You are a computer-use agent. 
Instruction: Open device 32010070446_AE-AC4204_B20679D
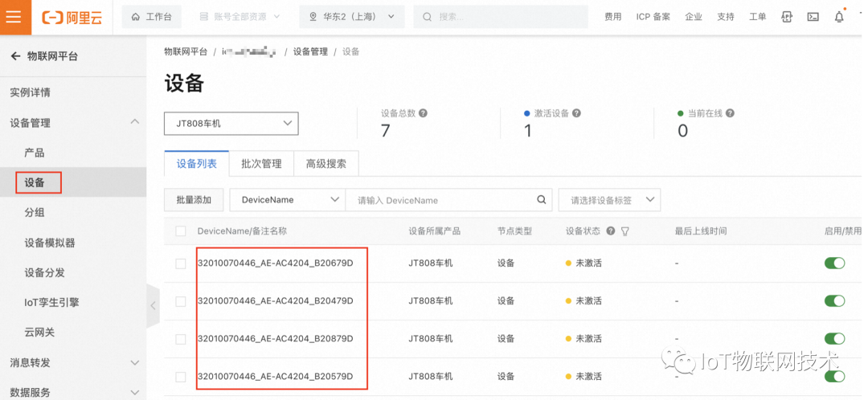275,263
